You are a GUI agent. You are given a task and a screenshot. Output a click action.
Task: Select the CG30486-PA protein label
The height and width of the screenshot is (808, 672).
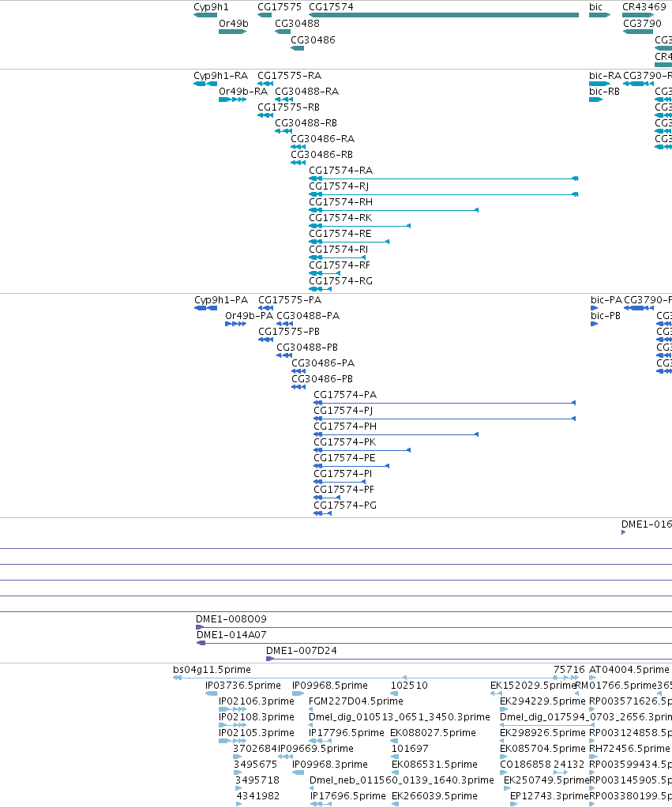coord(323,363)
